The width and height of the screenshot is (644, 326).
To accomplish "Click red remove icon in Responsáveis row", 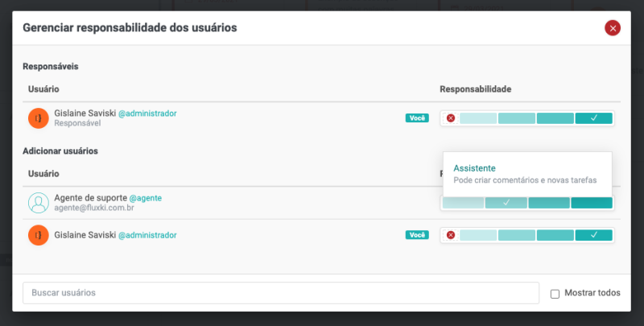I will tap(451, 118).
